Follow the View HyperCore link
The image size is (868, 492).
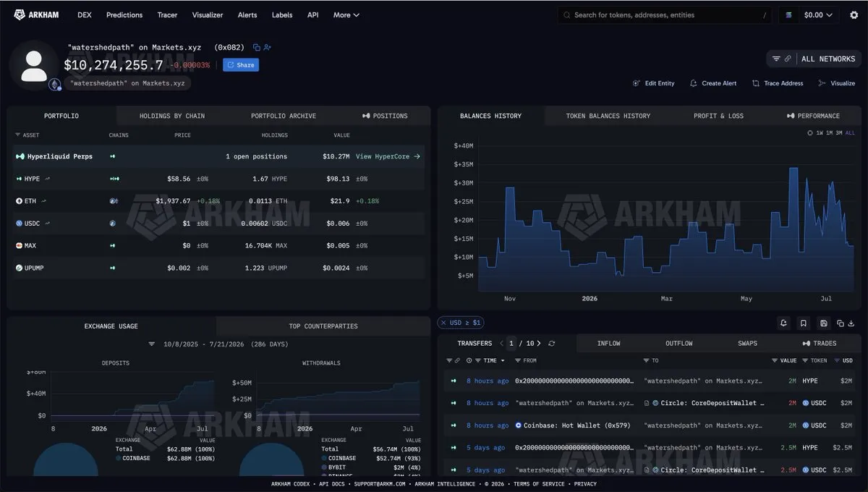[388, 156]
